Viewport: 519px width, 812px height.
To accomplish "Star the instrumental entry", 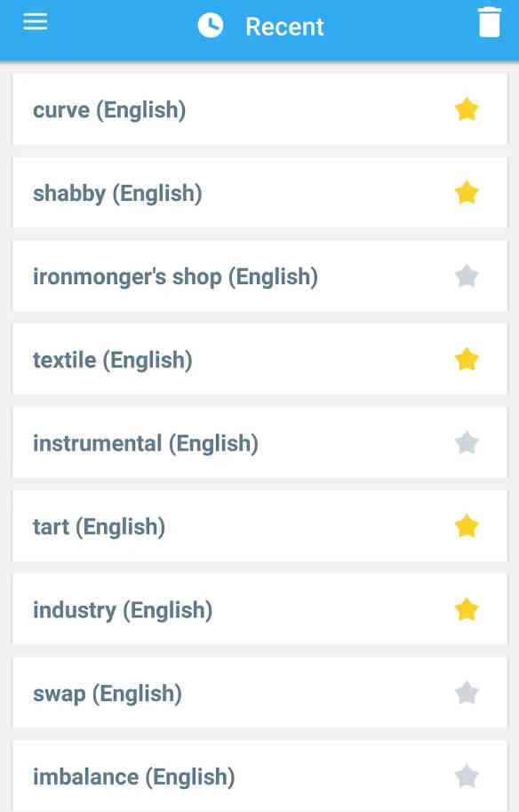I will [467, 442].
